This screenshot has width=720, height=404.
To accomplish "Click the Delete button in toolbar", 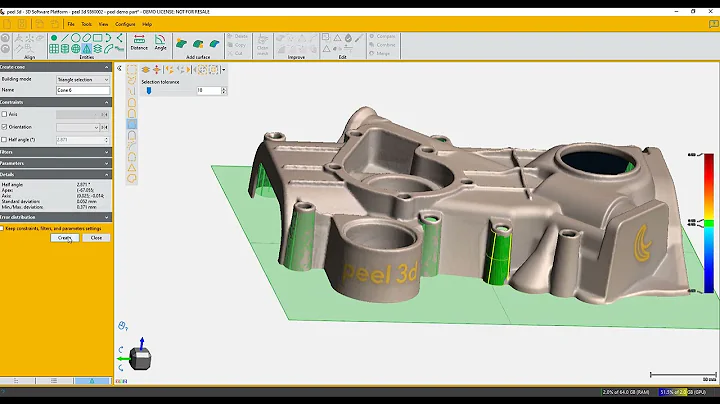I will tap(237, 36).
